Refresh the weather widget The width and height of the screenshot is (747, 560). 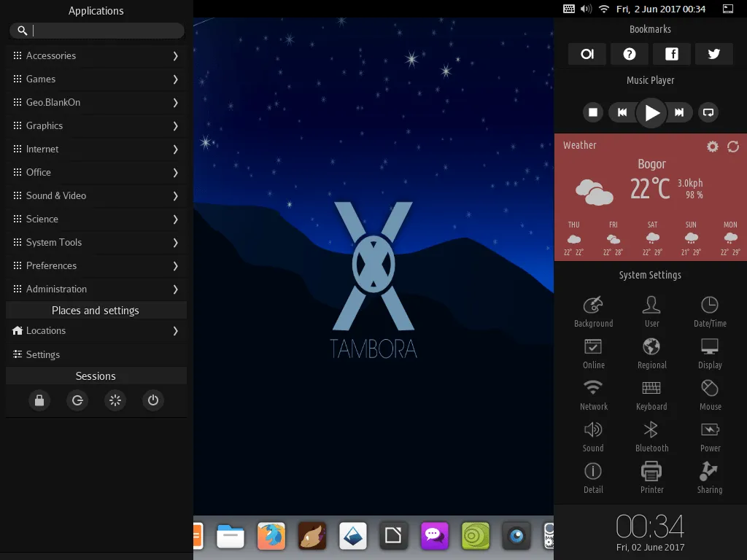(732, 146)
